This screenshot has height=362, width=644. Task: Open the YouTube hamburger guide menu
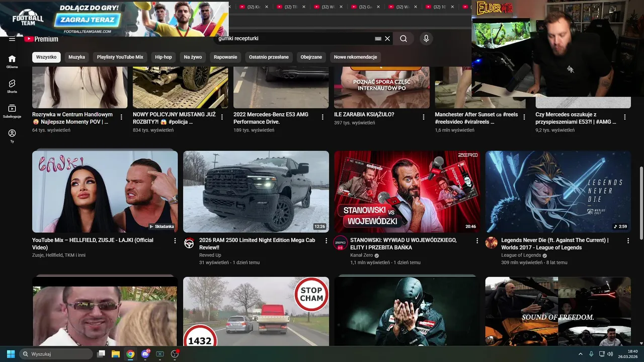[x=12, y=39]
